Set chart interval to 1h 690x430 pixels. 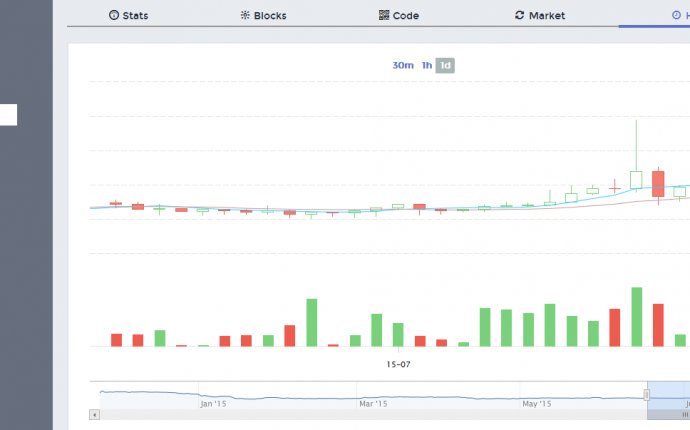[x=426, y=66]
